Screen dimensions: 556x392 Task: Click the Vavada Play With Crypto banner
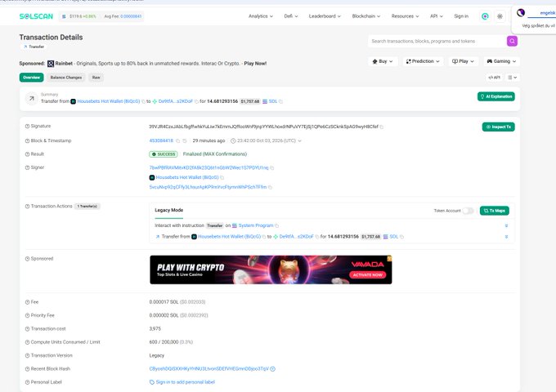click(271, 269)
